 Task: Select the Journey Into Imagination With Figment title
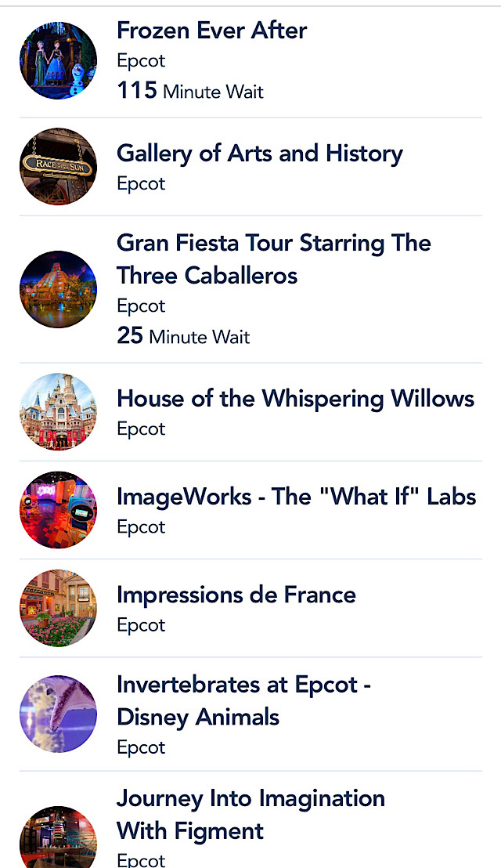[251, 814]
